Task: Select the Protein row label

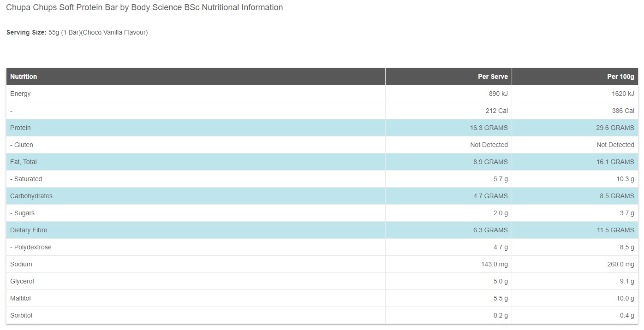Action: pos(20,128)
